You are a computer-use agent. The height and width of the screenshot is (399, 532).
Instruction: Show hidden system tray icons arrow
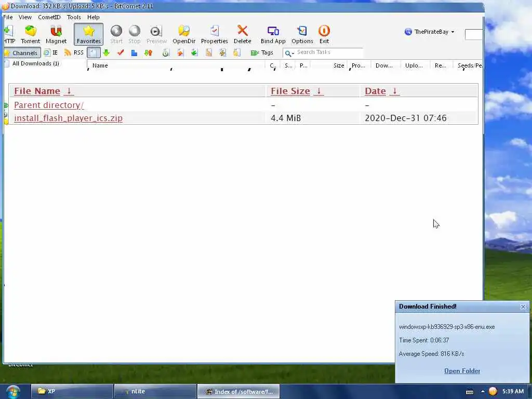483,391
